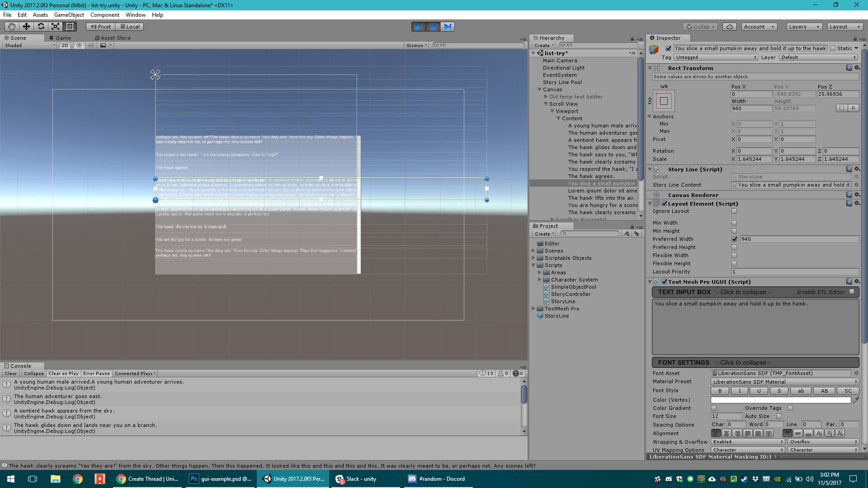Apply center text alignment in Text Mesh Pro
This screenshot has width=868, height=488.
pyautogui.click(x=727, y=433)
